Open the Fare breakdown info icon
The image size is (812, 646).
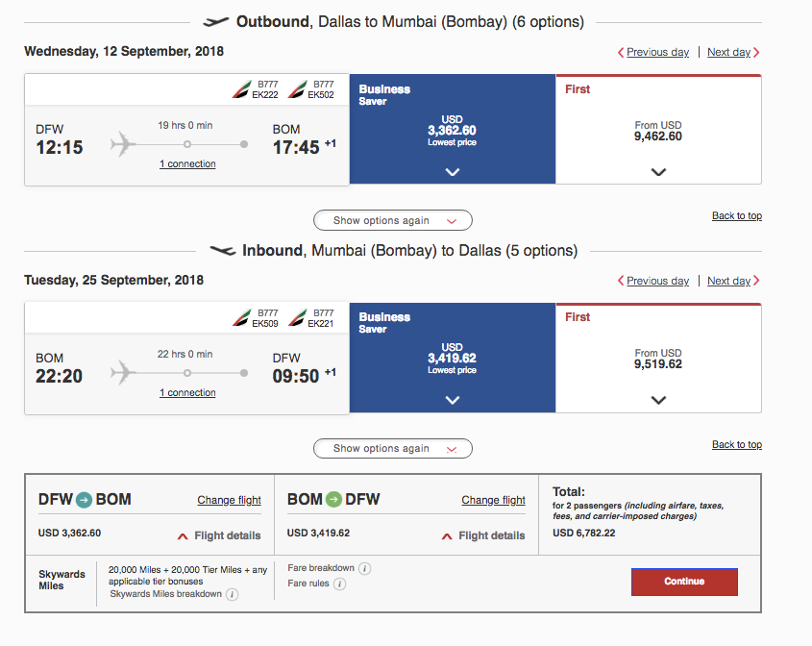click(365, 568)
